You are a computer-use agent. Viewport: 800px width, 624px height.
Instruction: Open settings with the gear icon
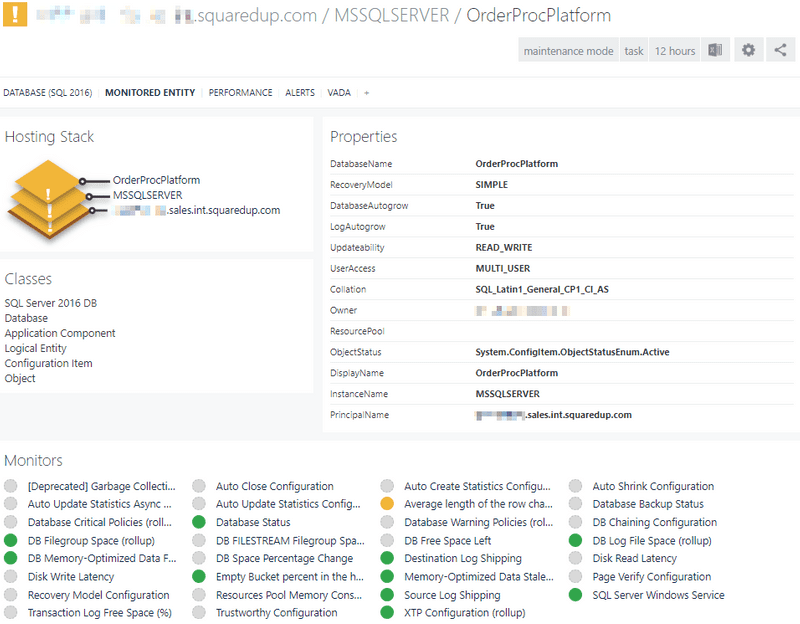[748, 50]
